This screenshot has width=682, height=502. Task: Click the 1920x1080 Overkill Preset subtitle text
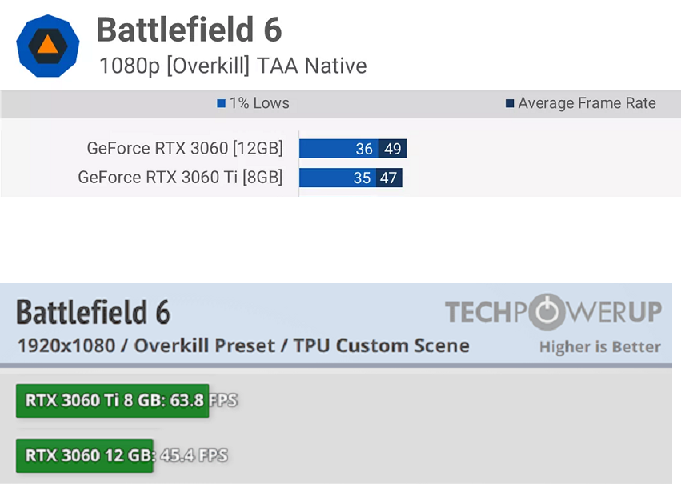pos(243,346)
